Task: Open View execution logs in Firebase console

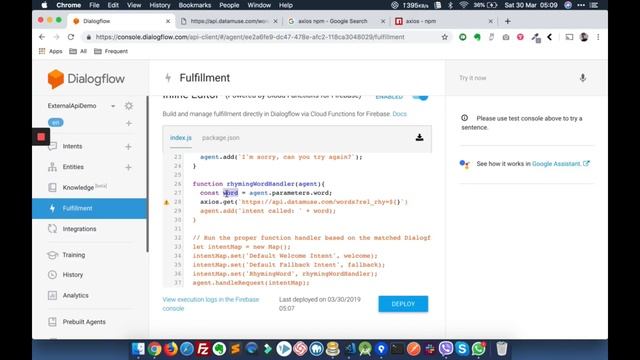Action: point(211,304)
